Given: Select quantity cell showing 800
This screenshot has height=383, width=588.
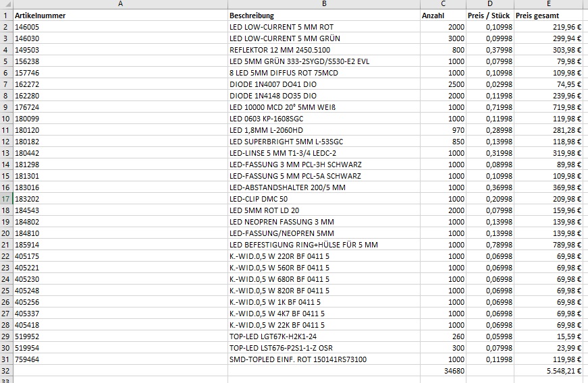Looking at the screenshot, I should tap(443, 50).
